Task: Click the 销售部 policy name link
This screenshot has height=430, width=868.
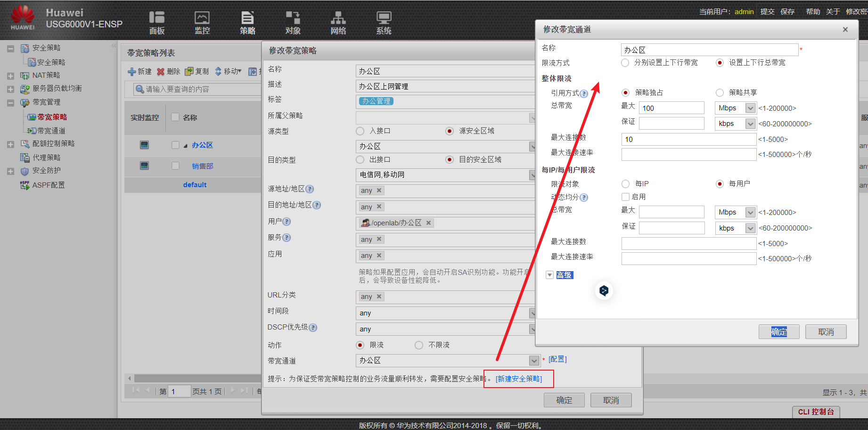Action: (203, 166)
